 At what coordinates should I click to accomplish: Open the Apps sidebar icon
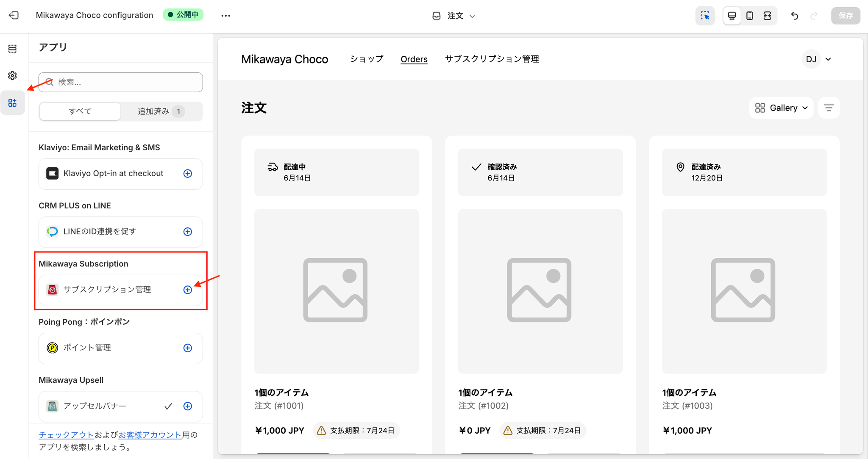coord(13,102)
